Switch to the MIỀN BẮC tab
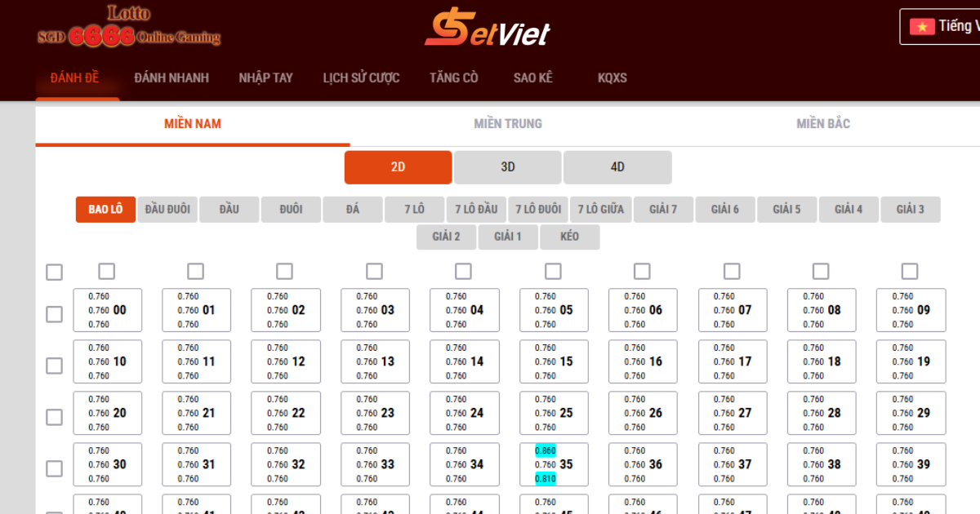Viewport: 980px width, 514px height. (823, 123)
